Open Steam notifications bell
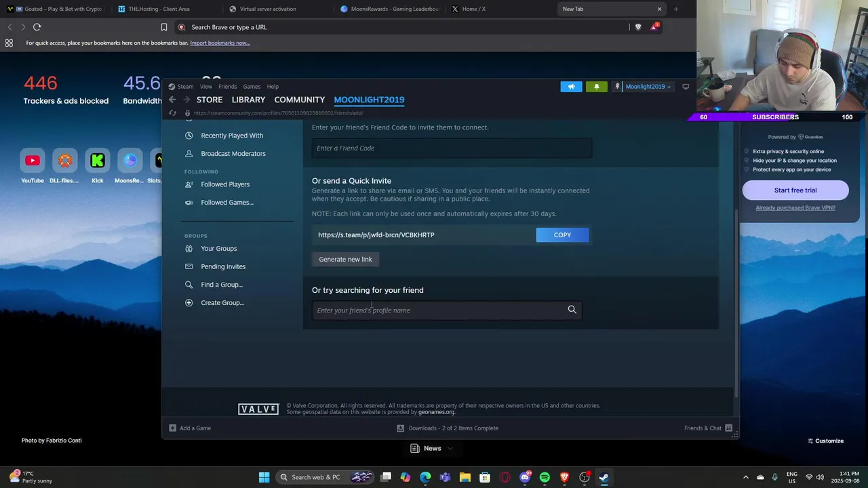 coord(597,87)
